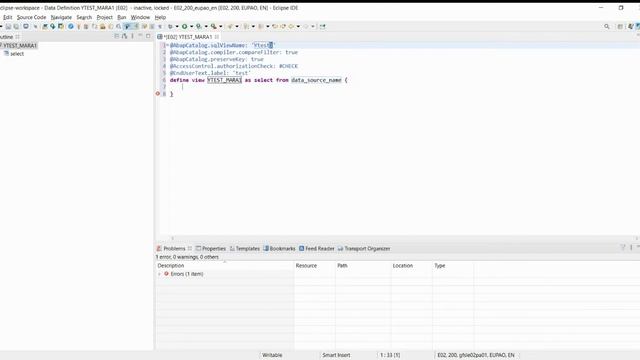Click the Writable status bar entry

[x=272, y=355]
